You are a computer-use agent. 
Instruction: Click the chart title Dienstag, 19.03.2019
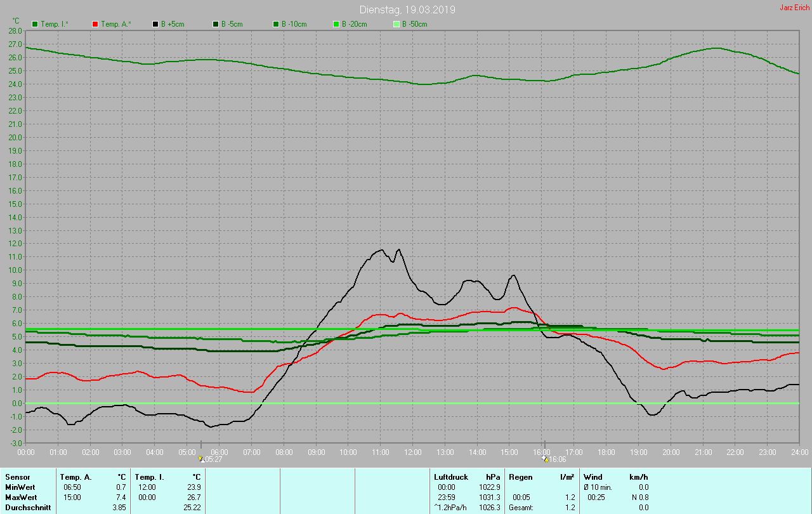407,10
